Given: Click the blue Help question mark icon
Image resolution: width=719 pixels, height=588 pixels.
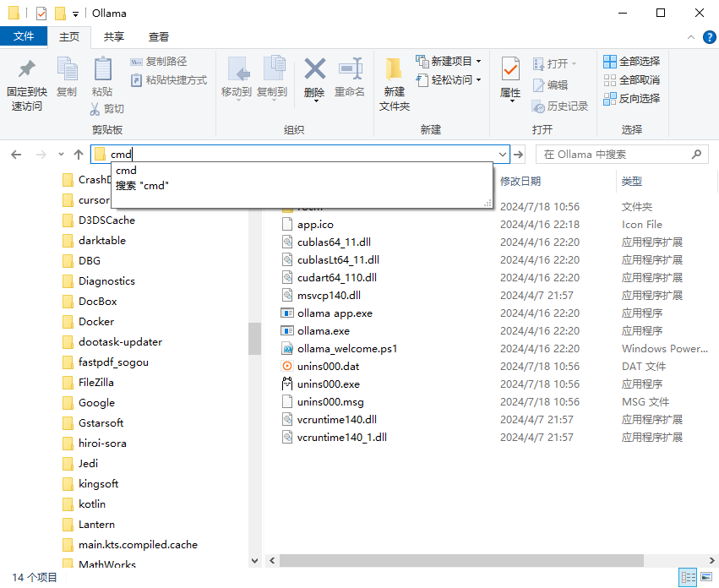Looking at the screenshot, I should [x=709, y=37].
